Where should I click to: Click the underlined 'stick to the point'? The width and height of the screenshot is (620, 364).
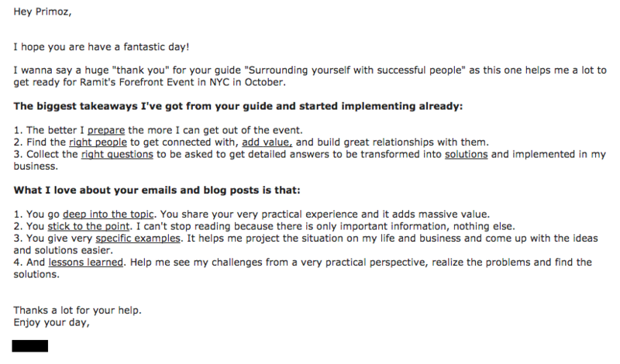88,226
